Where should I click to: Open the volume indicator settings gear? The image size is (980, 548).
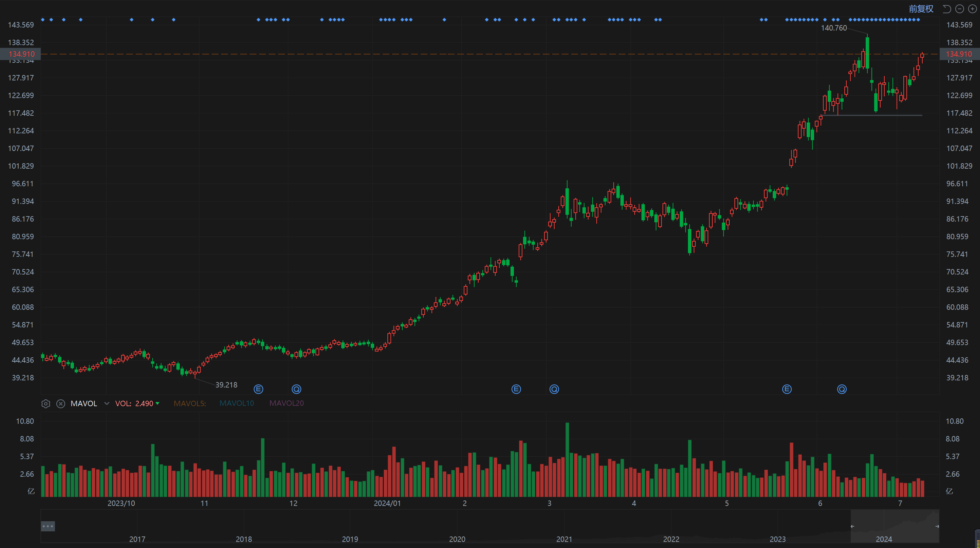[46, 403]
